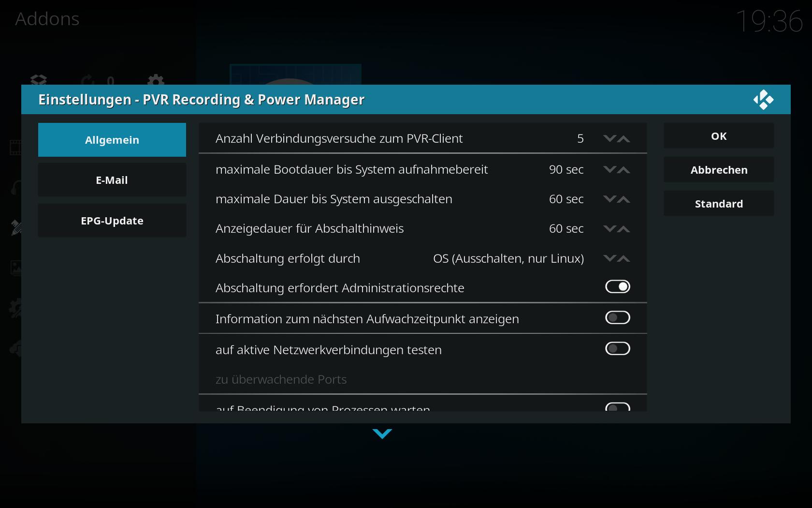Click the 90 sec Bootdauer value
The width and height of the screenshot is (812, 508).
point(566,170)
